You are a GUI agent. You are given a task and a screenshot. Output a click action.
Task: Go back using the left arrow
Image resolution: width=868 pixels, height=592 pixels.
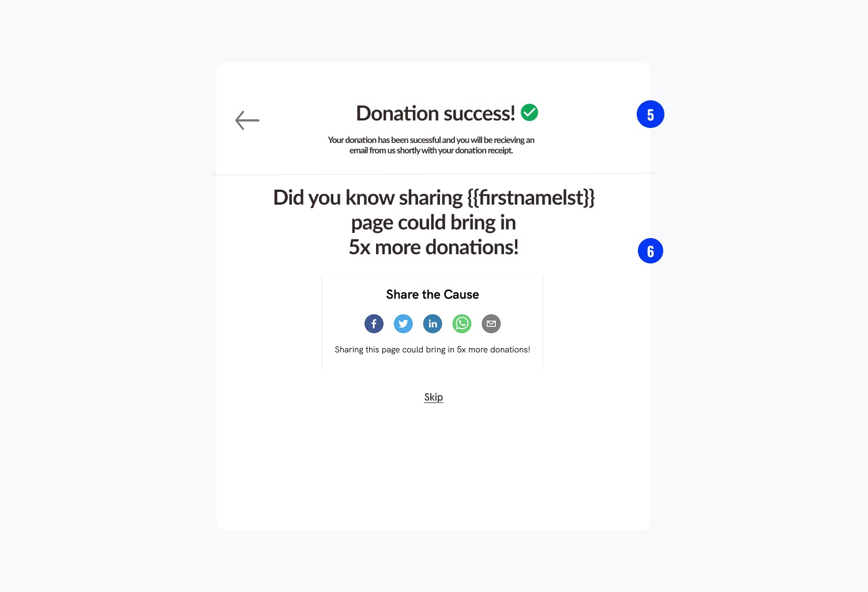[247, 120]
